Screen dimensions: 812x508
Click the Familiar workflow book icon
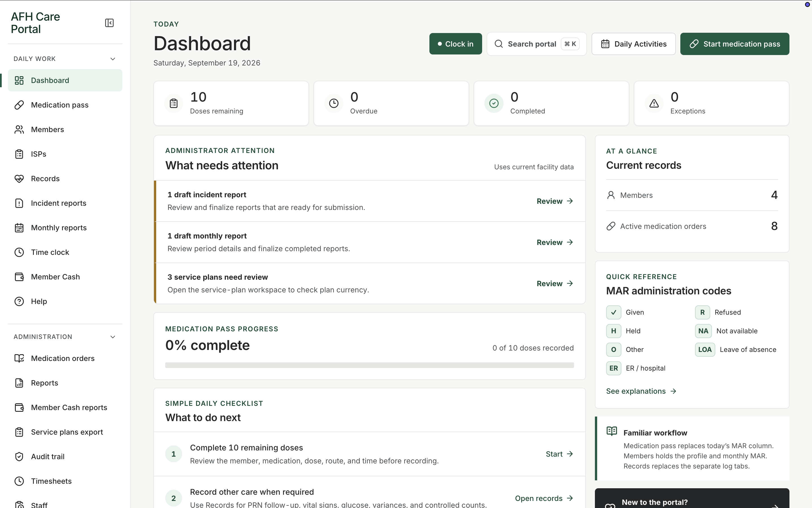612,431
